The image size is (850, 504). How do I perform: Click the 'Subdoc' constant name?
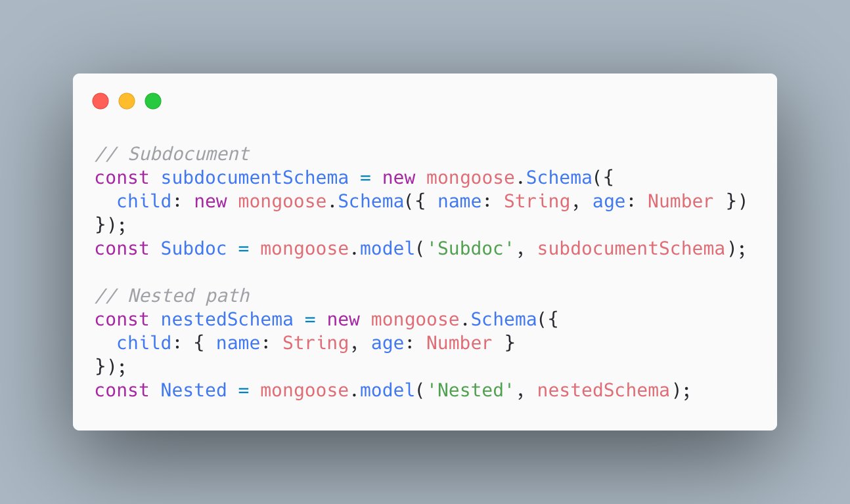click(x=194, y=249)
